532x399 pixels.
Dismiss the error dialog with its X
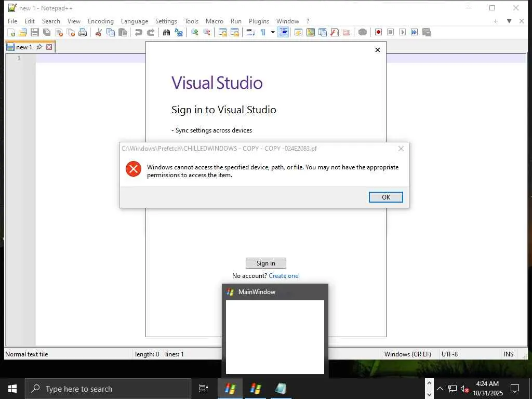[401, 149]
